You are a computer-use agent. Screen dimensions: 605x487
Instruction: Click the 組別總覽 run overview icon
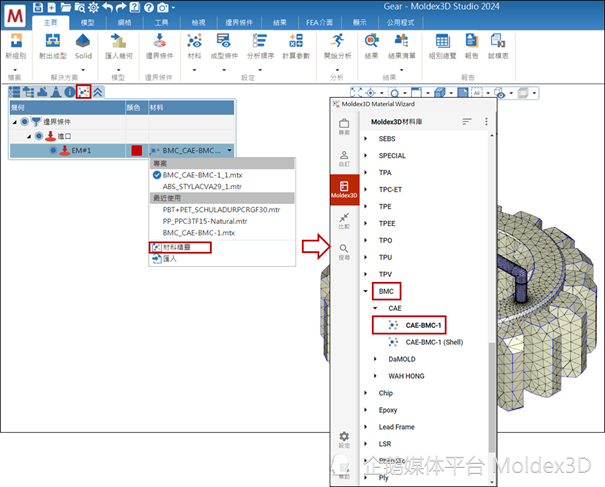[443, 41]
